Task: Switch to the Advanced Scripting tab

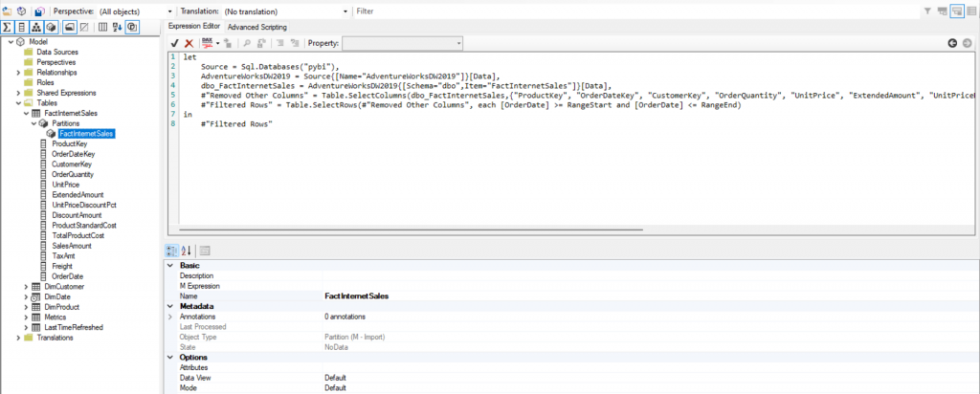Action: [256, 27]
